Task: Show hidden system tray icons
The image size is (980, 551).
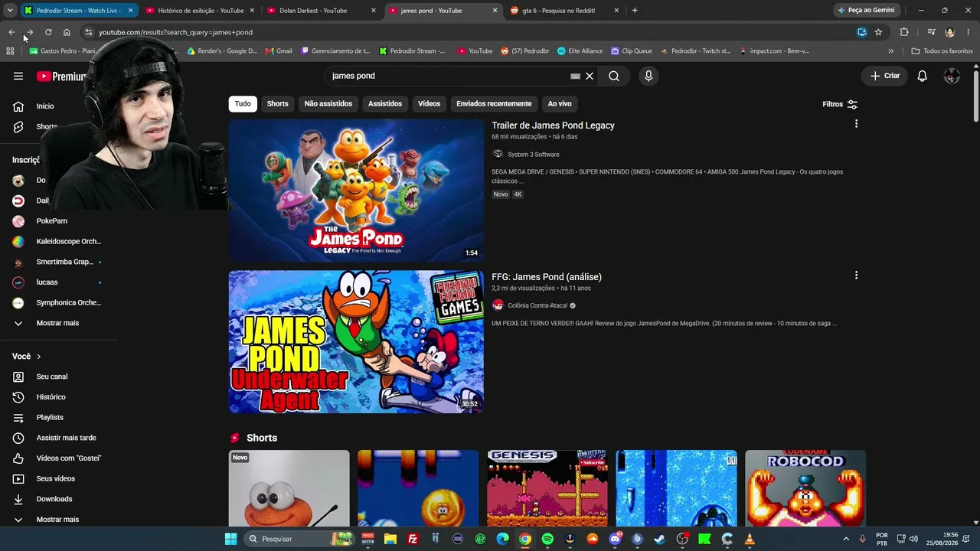Action: (846, 539)
